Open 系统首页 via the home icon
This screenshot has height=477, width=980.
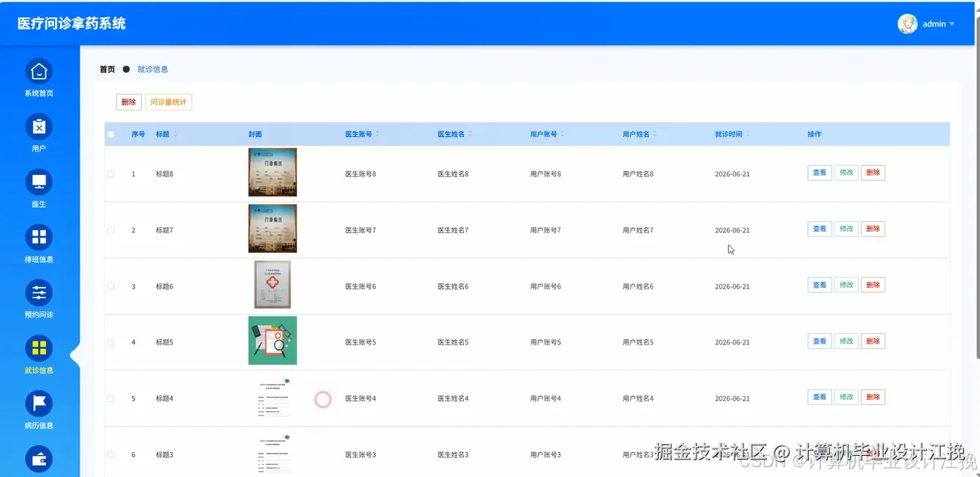coord(39,72)
